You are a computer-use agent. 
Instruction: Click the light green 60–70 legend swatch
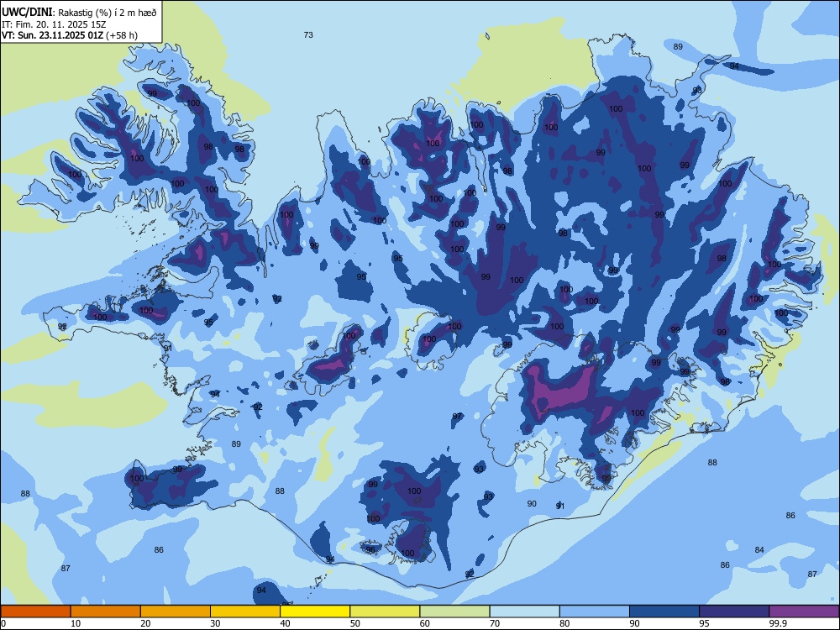click(454, 612)
